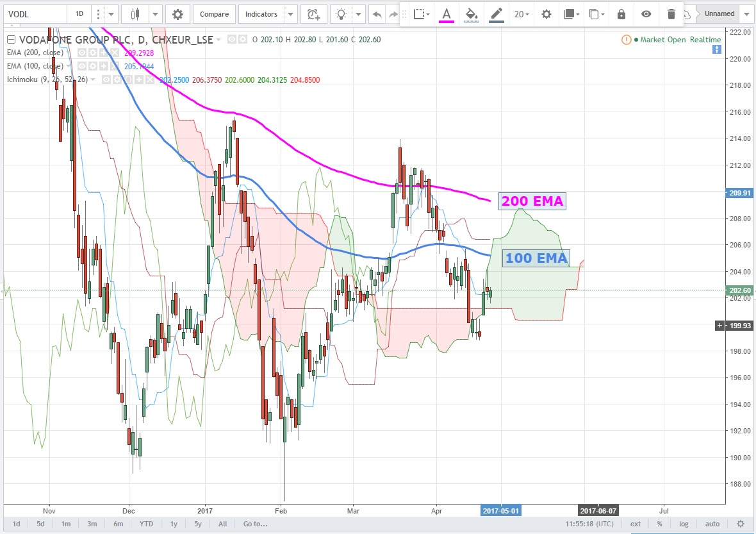Select the 200 EMA text label on chart
This screenshot has width=756, height=534.
click(x=532, y=201)
